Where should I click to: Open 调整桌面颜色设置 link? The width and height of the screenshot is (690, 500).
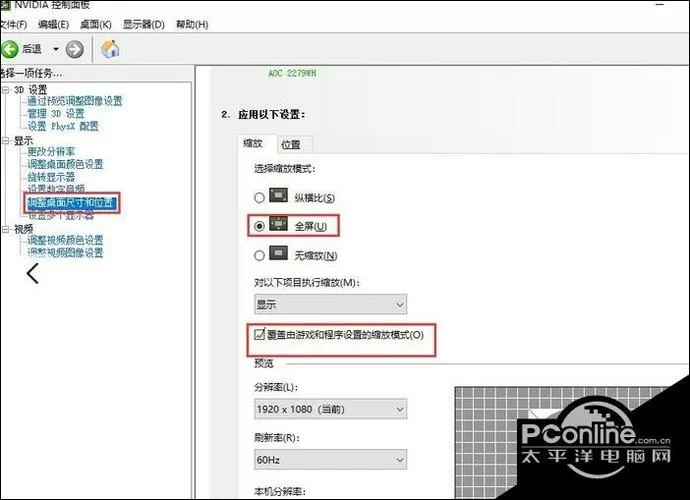coord(65,165)
